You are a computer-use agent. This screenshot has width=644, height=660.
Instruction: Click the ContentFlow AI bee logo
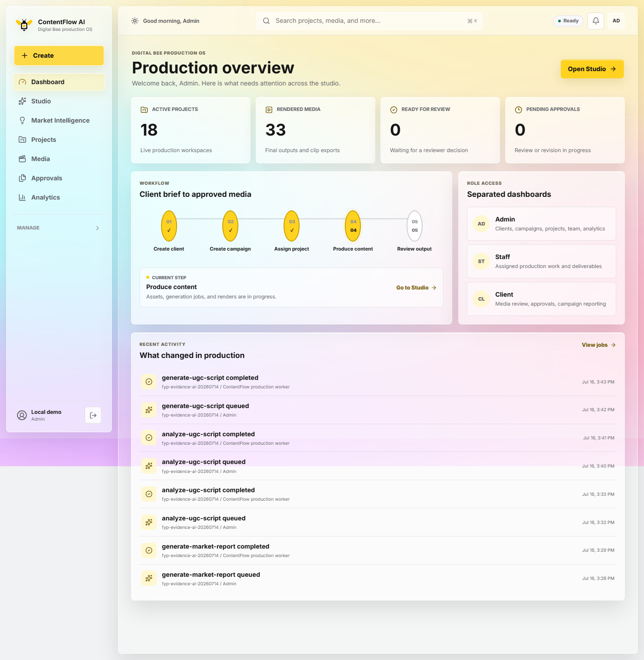coord(24,25)
